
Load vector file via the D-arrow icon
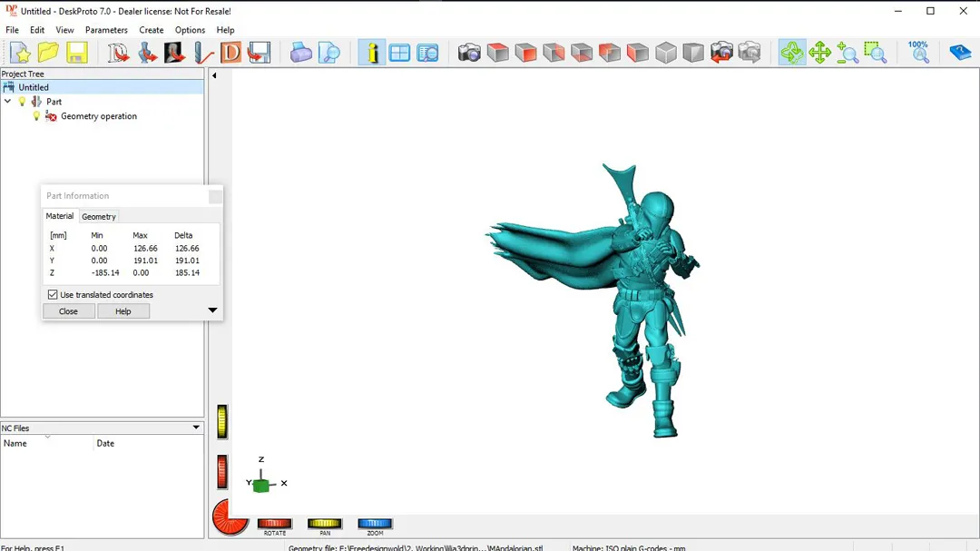point(118,54)
